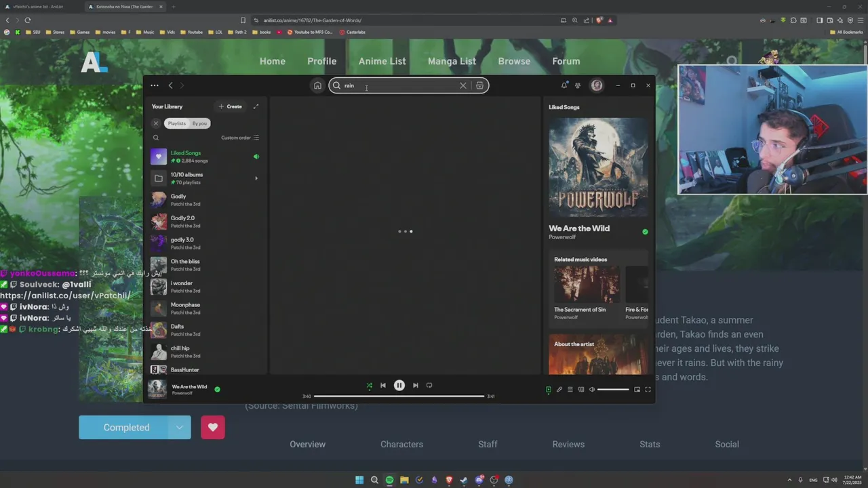
Task: Open the lyrics microphone icon
Action: (559, 389)
